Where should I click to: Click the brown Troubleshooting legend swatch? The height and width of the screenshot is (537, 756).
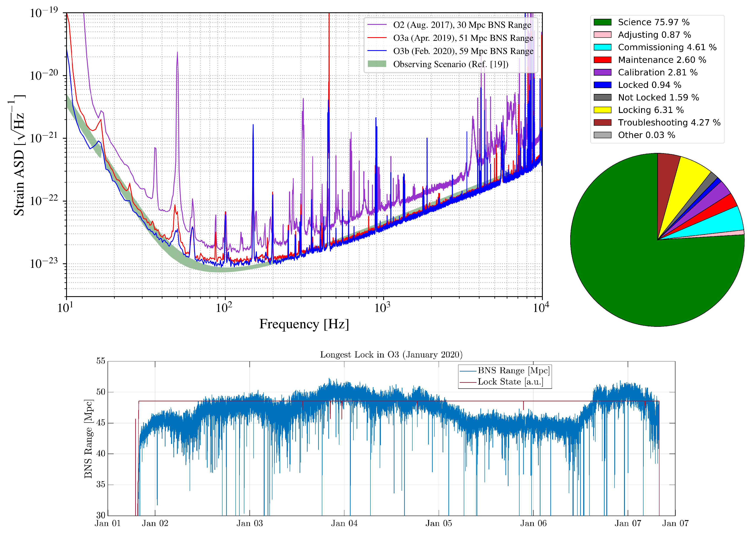point(602,123)
